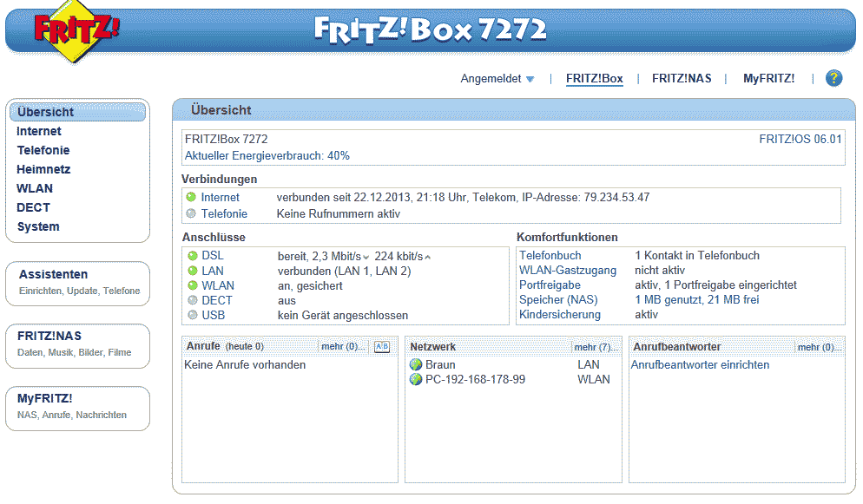Image resolution: width=863 pixels, height=504 pixels.
Task: Switch to the FRITZ!Box top tab
Action: tap(595, 79)
